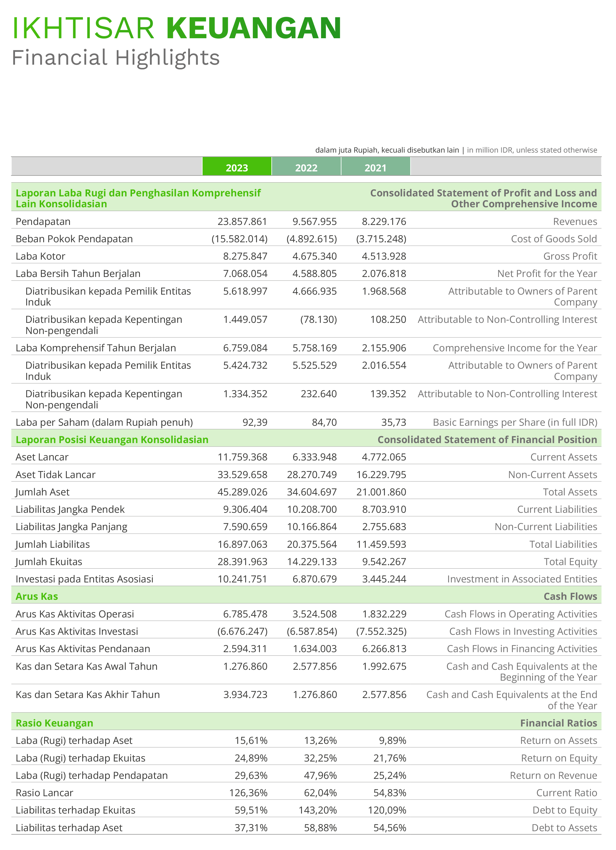Select earnings per share value 92,39

tap(255, 423)
